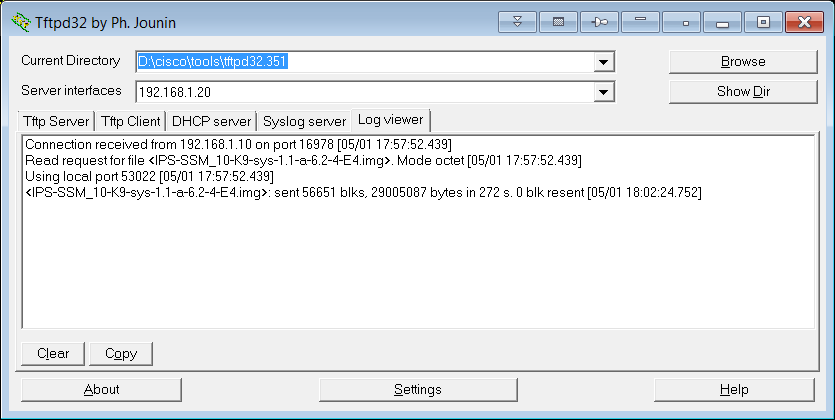Click the 'Read request for file' log line
The width and height of the screenshot is (835, 420).
coord(303,160)
